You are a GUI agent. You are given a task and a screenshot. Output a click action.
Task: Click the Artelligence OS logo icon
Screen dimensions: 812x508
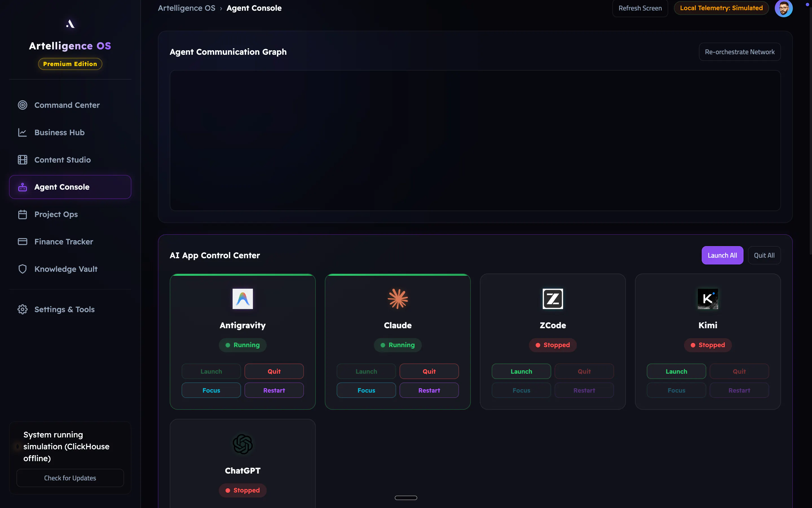click(70, 24)
